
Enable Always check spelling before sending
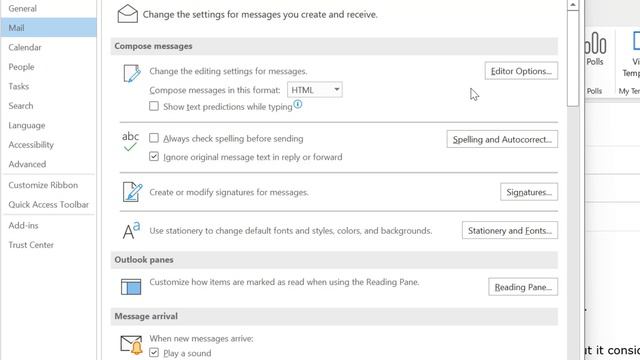(154, 138)
